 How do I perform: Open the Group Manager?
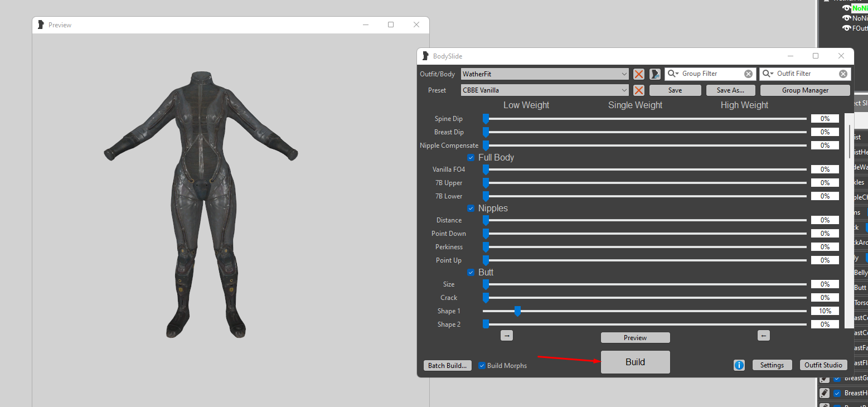[805, 90]
